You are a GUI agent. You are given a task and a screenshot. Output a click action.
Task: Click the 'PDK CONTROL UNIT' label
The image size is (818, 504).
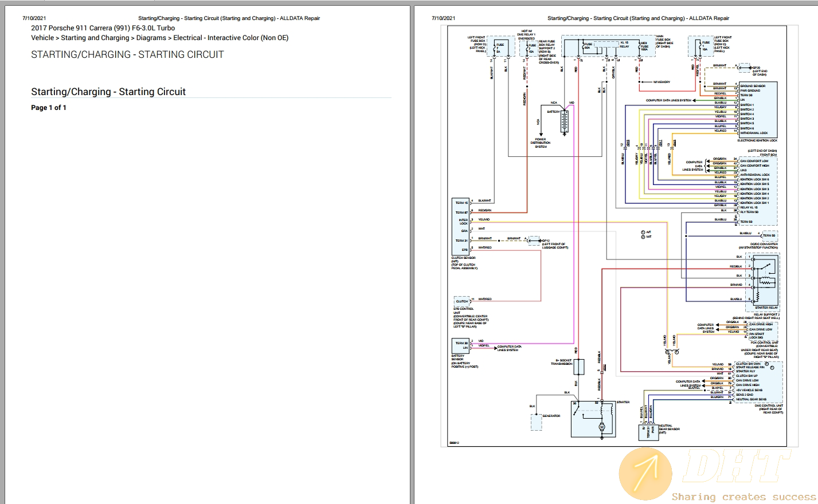pyautogui.click(x=765, y=342)
